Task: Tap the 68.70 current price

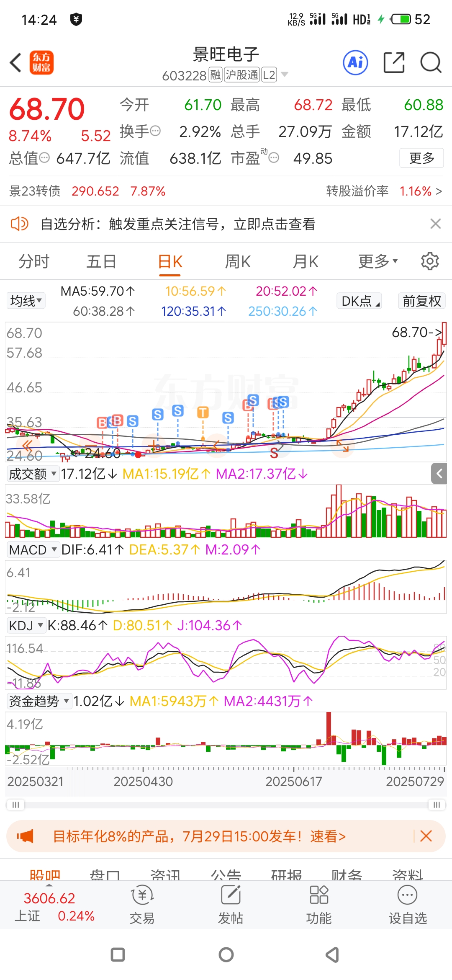Action: (47, 109)
